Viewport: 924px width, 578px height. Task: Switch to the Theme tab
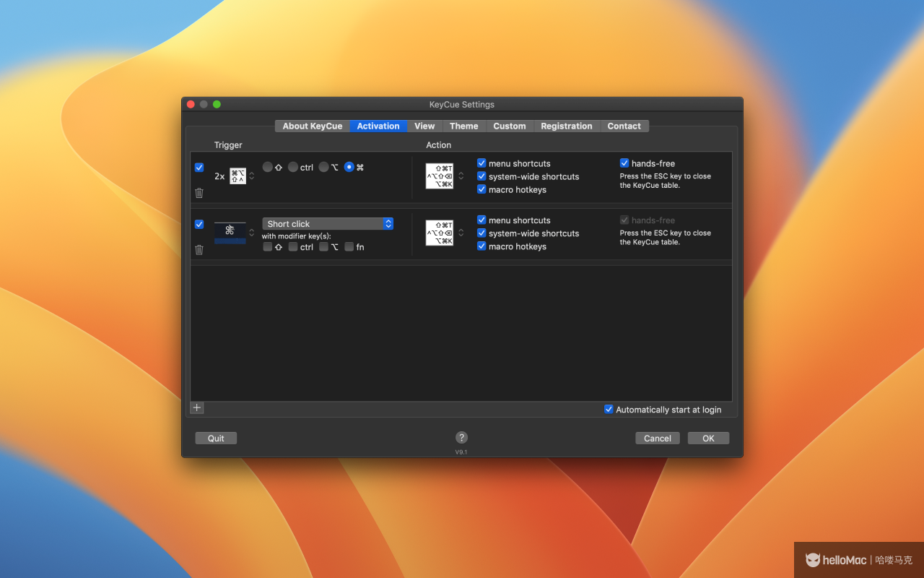click(463, 126)
